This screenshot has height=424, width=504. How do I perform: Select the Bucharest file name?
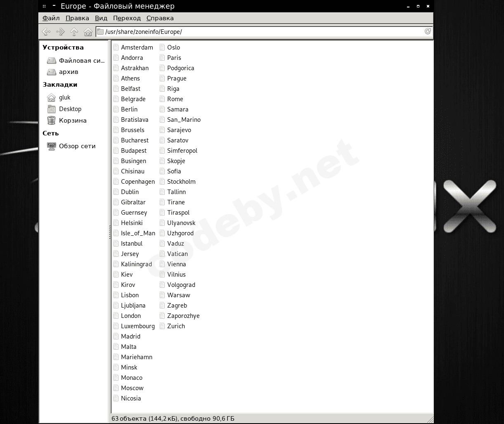point(135,140)
